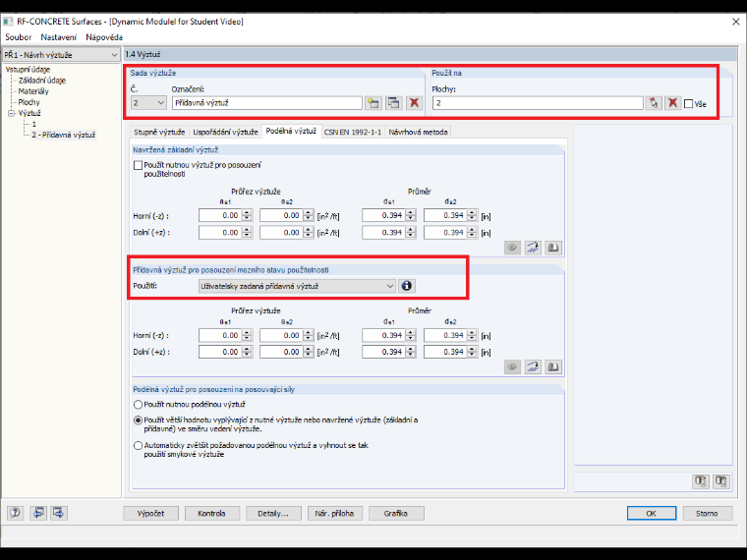747x560 pixels.
Task: Select Použít nutnou podélnou výztuž radio
Action: coord(139,405)
